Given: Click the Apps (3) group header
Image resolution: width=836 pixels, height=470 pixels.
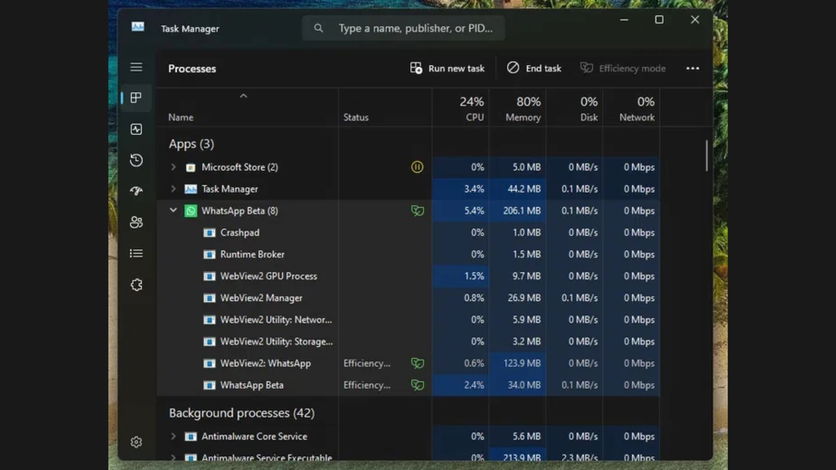Looking at the screenshot, I should 191,144.
